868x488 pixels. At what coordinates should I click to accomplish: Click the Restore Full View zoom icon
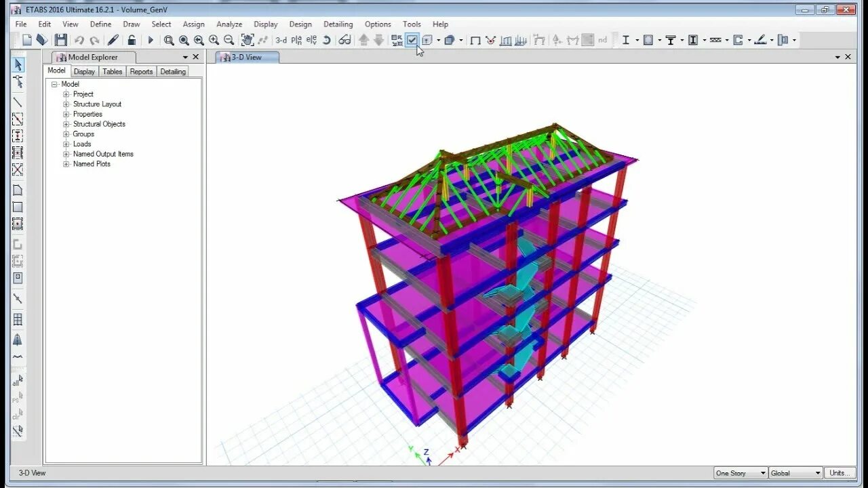[x=184, y=40]
